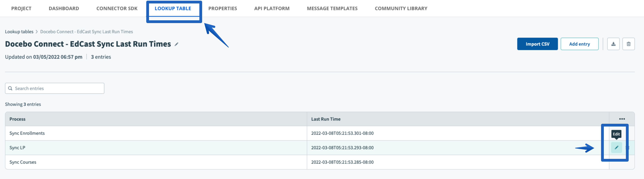Click the 'Showing 3 entries' text
This screenshot has width=644, height=179.
[x=23, y=104]
